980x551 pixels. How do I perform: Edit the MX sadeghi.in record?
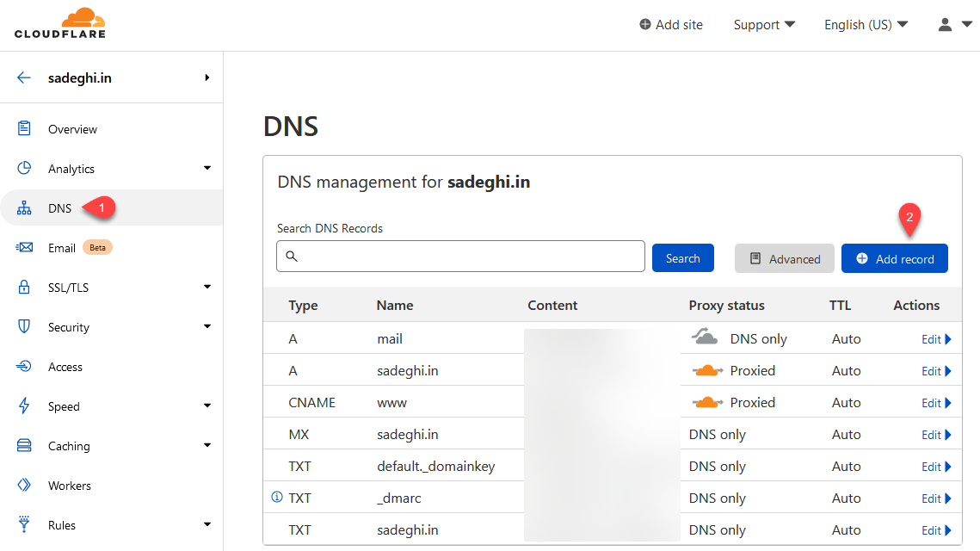[936, 435]
